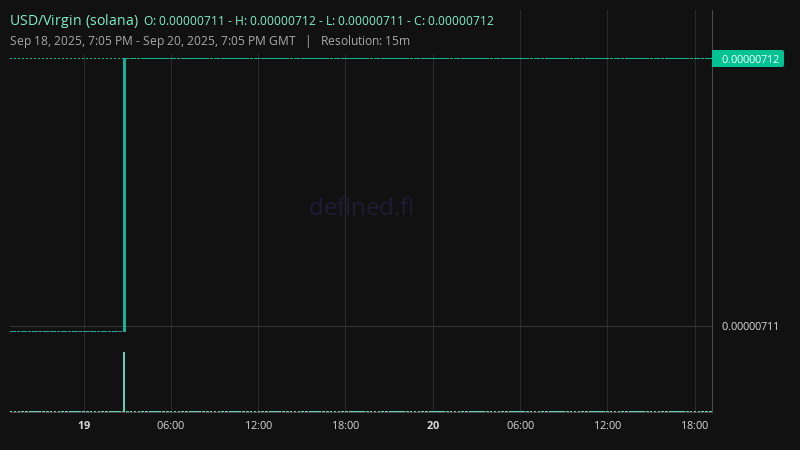The height and width of the screenshot is (450, 800).
Task: Click the final 18:00 label on the axis
Action: (695, 425)
